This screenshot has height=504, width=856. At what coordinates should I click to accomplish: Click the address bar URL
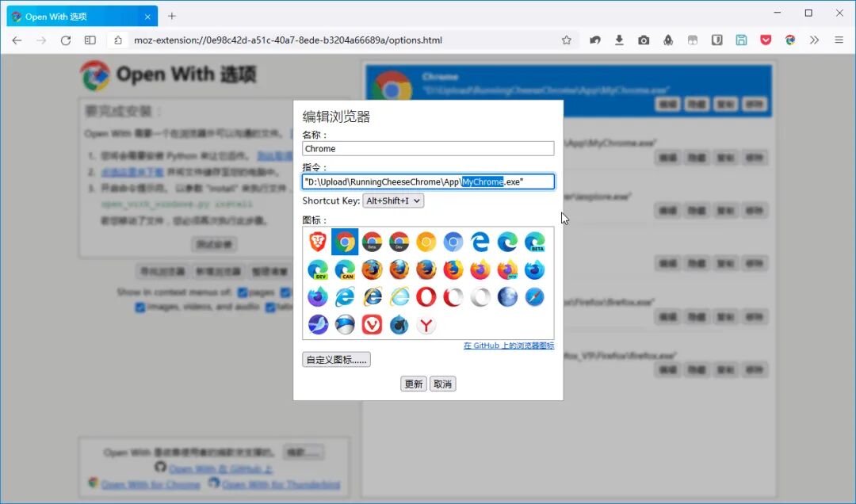point(289,40)
